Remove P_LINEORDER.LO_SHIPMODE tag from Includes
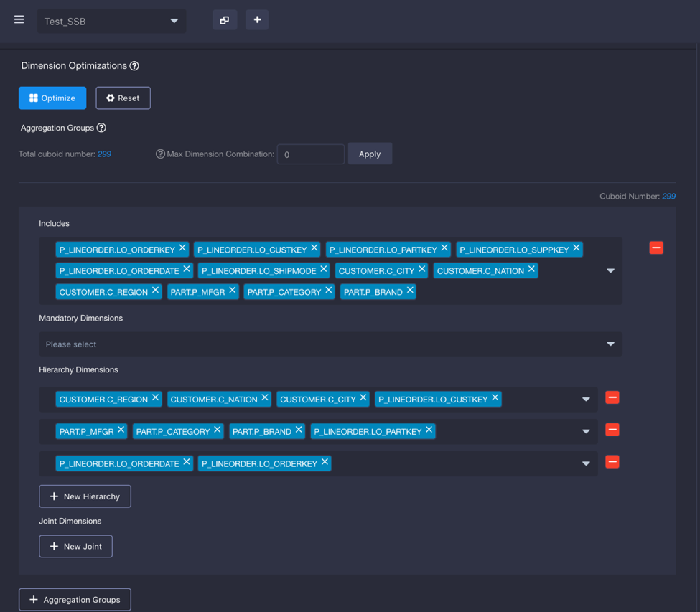 click(x=324, y=269)
